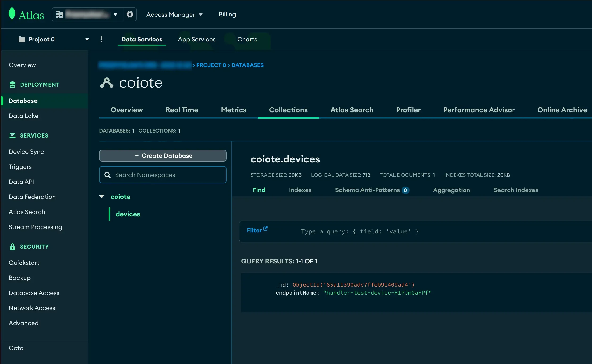Select the Search Indexes tab
The height and width of the screenshot is (364, 592).
click(516, 190)
